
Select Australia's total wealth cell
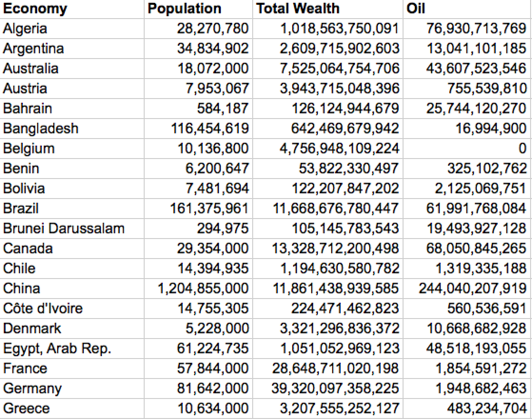(x=339, y=69)
